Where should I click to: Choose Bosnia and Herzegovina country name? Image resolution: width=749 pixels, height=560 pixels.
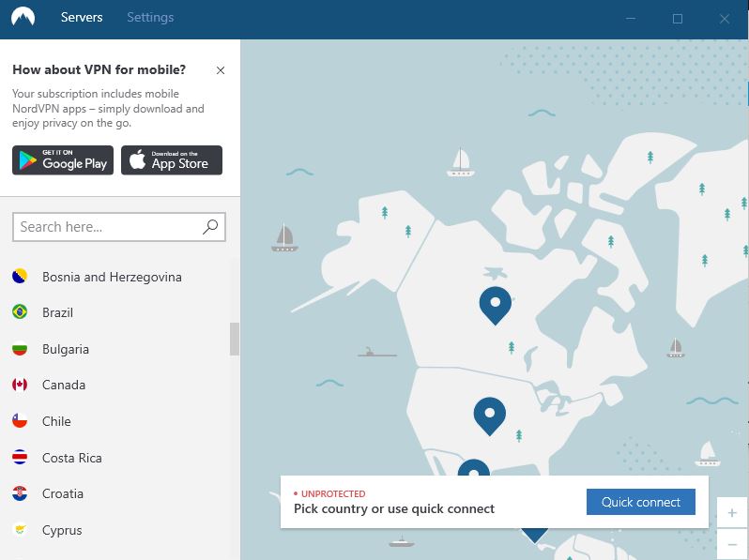pyautogui.click(x=112, y=277)
